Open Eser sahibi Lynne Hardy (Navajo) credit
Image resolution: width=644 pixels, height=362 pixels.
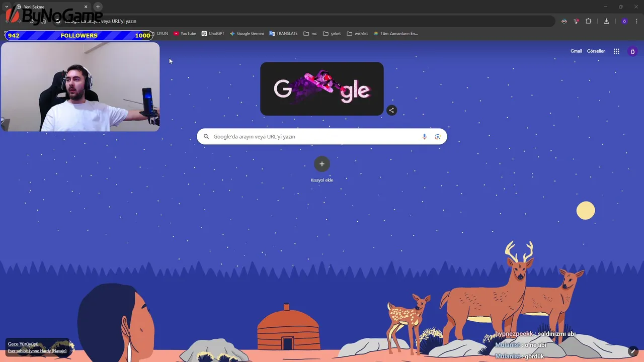[37, 351]
